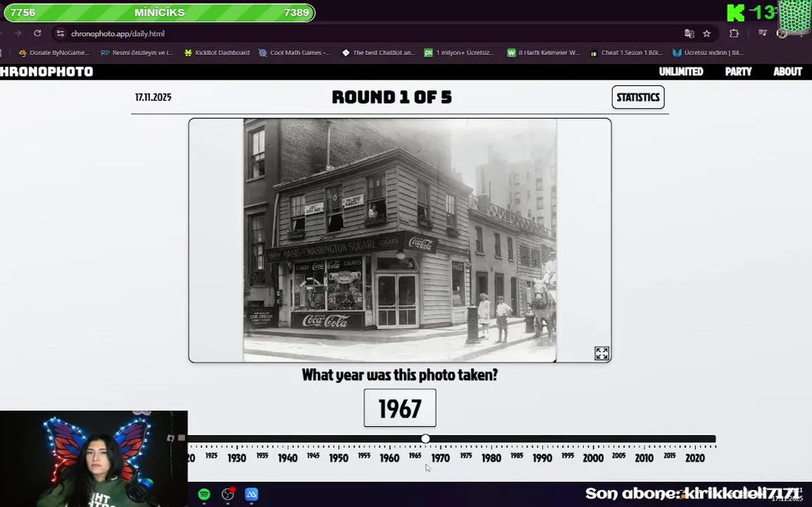
Task: Open Cool Math Games bookmark
Action: pyautogui.click(x=294, y=52)
